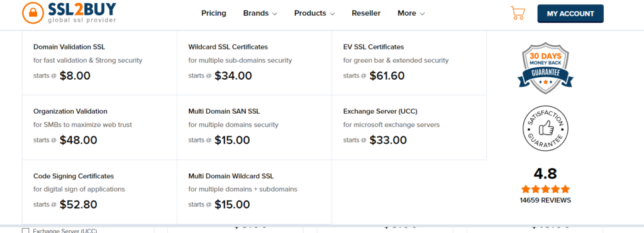Image resolution: width=644 pixels, height=233 pixels.
Task: Expand the Brands dropdown menu
Action: click(x=260, y=13)
